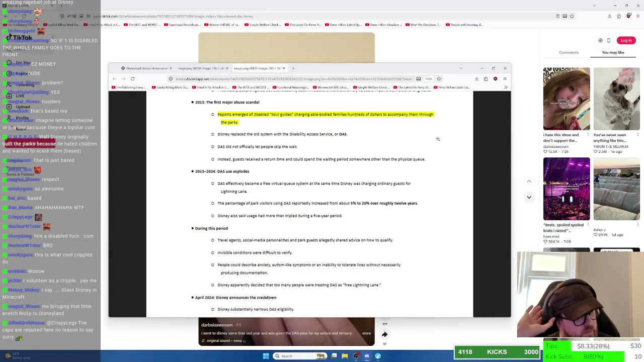Open the Windows Start menu

tap(266, 356)
